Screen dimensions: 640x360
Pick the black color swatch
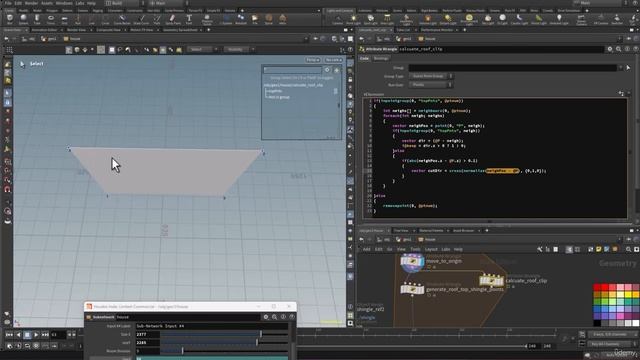pos(597,323)
